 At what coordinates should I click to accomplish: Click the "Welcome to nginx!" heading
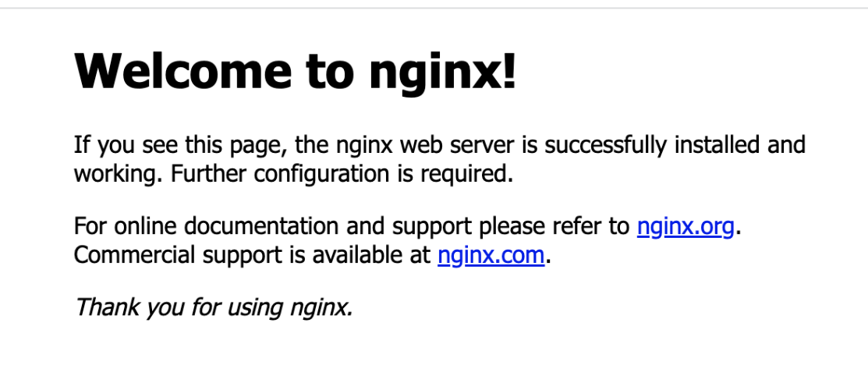295,70
